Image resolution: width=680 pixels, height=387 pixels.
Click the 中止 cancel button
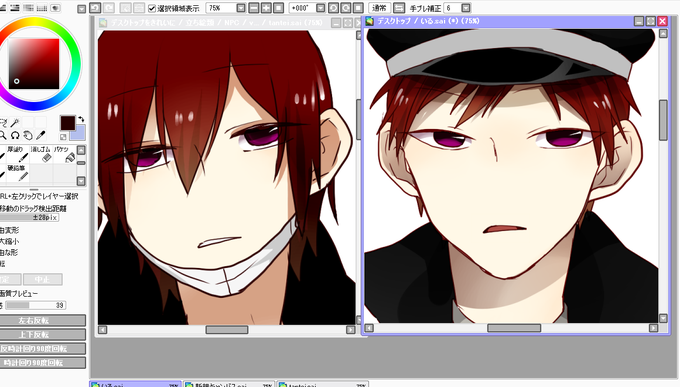point(42,279)
